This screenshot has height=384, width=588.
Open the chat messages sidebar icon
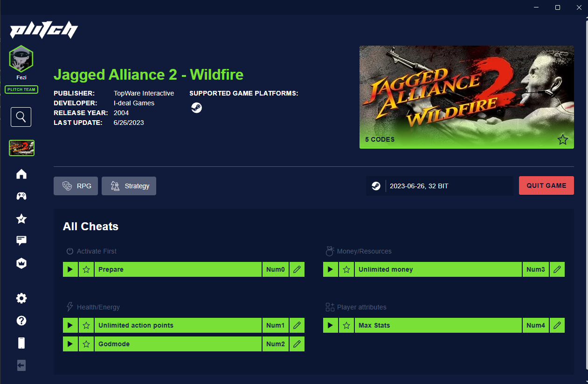[21, 240]
